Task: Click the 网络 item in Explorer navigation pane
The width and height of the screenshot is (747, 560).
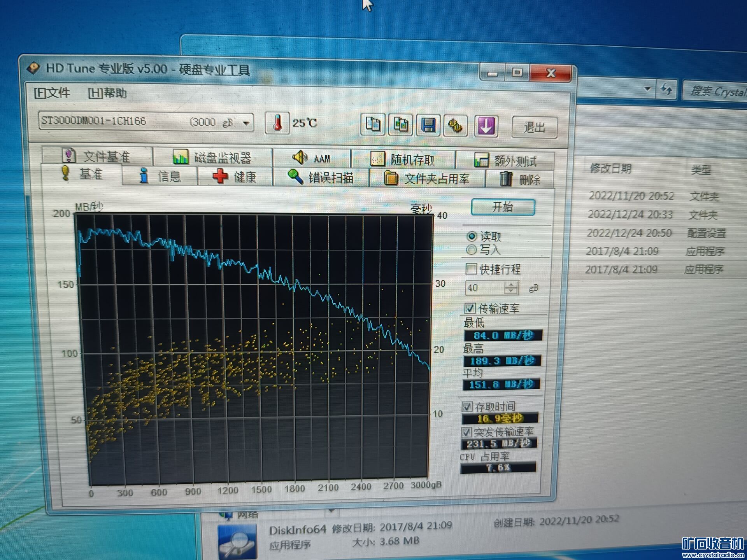Action: [x=247, y=514]
